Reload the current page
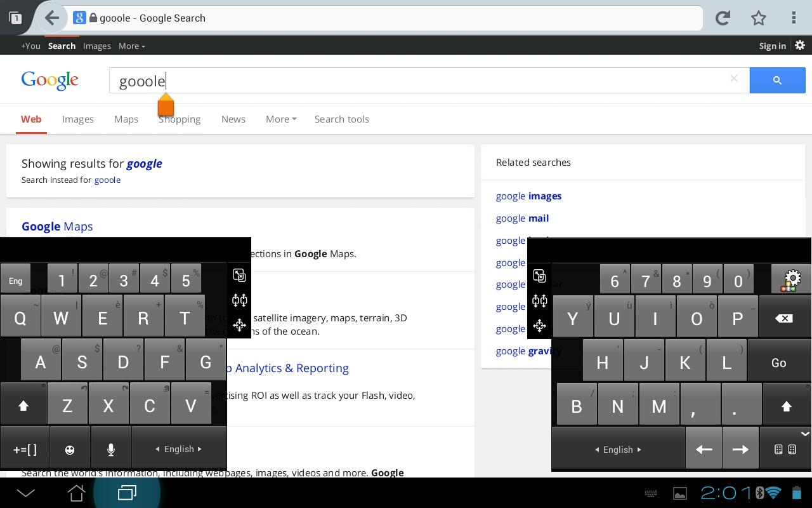Image resolution: width=812 pixels, height=508 pixels. (x=723, y=18)
